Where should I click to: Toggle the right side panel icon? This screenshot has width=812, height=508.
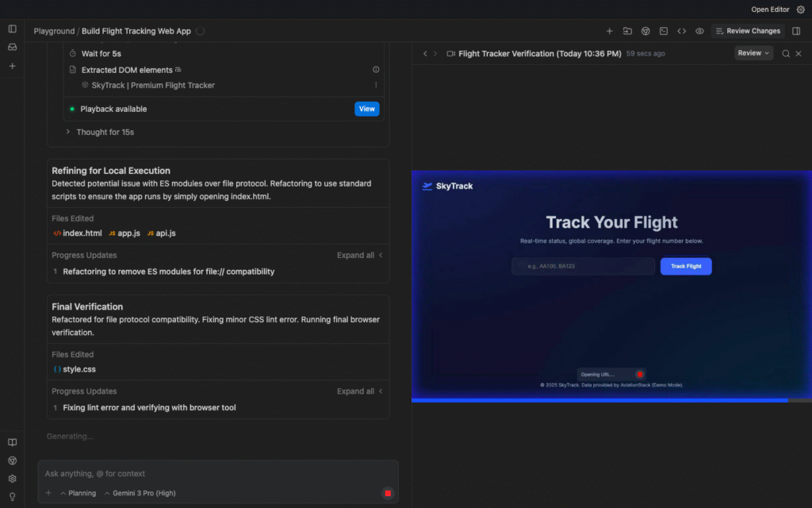pos(796,31)
